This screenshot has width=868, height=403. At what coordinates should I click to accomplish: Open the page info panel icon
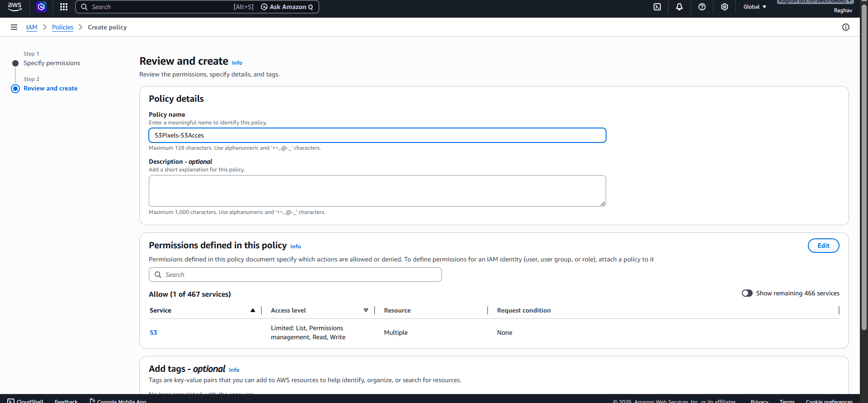[x=846, y=27]
